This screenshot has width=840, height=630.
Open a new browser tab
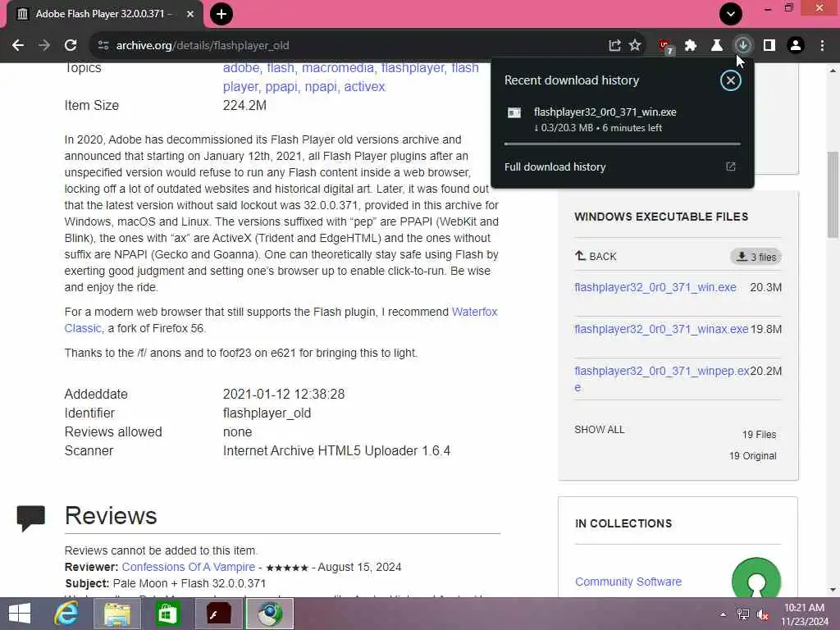click(221, 14)
